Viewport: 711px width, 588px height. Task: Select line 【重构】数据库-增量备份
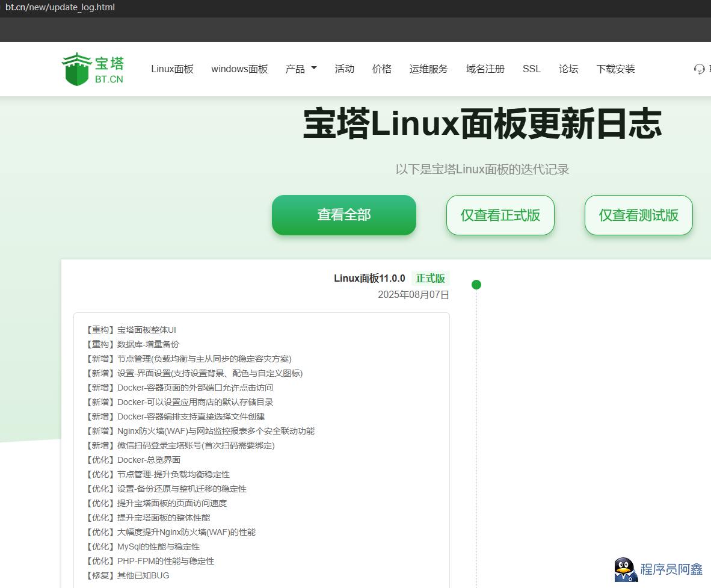point(132,344)
